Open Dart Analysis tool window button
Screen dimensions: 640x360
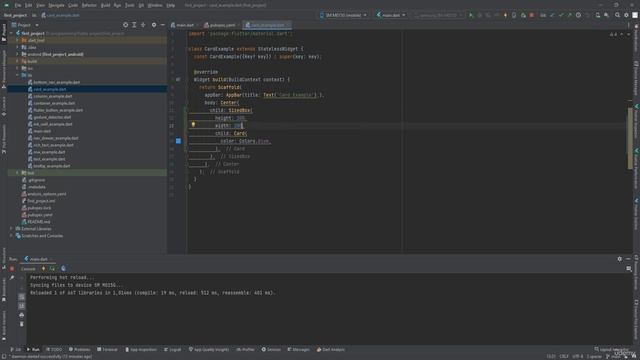(331, 350)
